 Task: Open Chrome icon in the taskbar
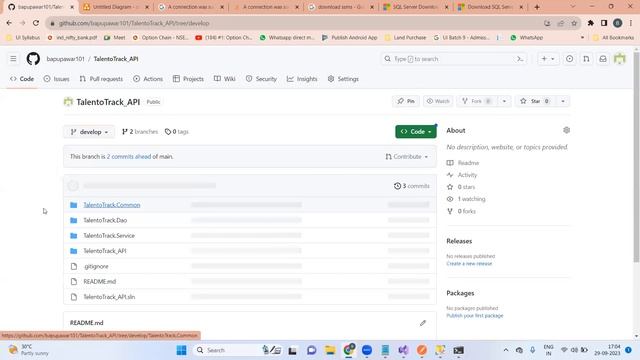[349, 350]
